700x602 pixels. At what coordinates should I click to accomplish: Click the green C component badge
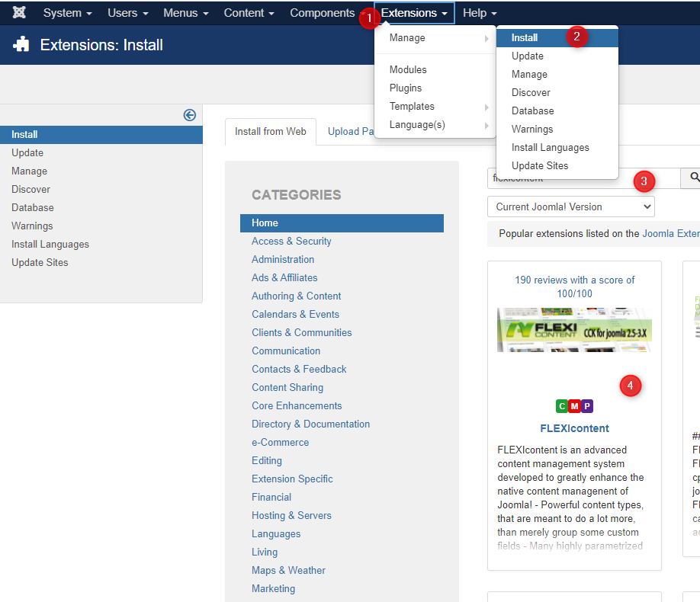click(x=562, y=406)
